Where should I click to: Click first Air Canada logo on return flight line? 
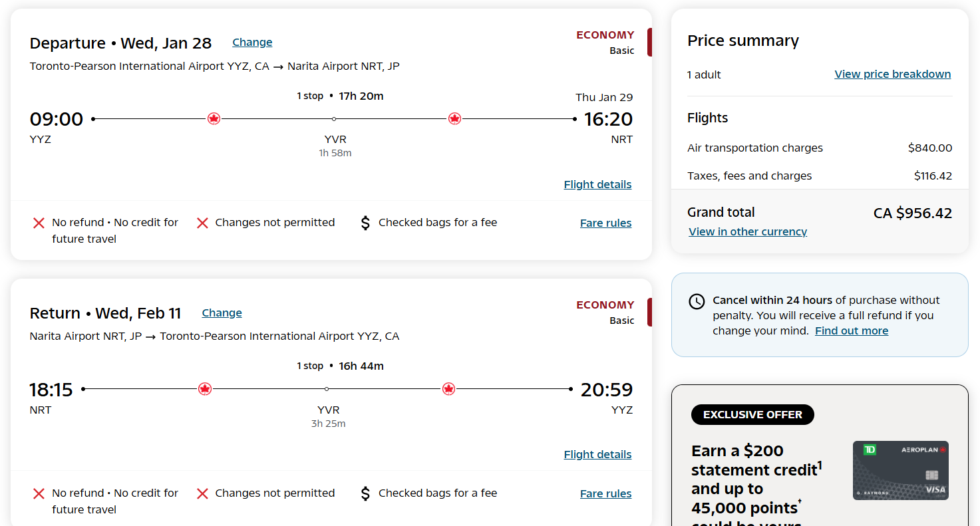[x=205, y=389]
